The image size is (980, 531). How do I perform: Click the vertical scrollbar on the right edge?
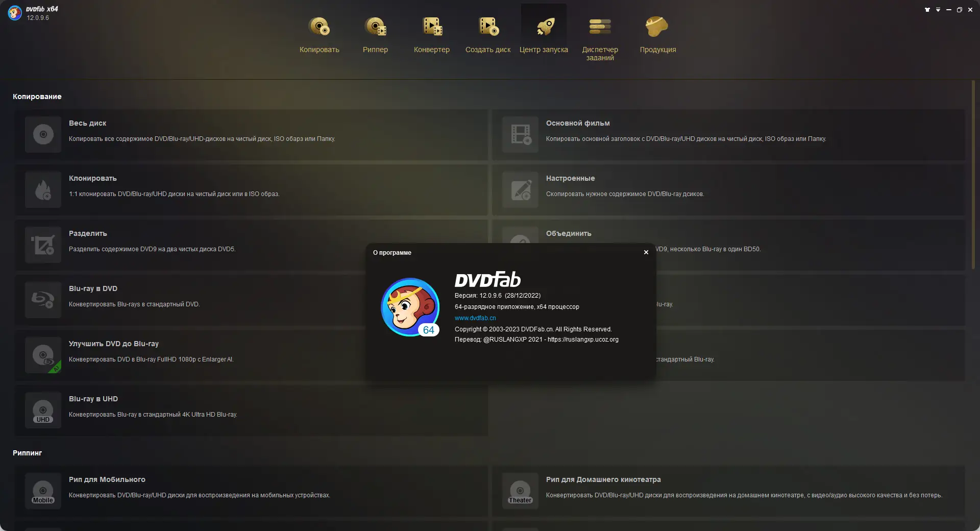[x=973, y=175]
